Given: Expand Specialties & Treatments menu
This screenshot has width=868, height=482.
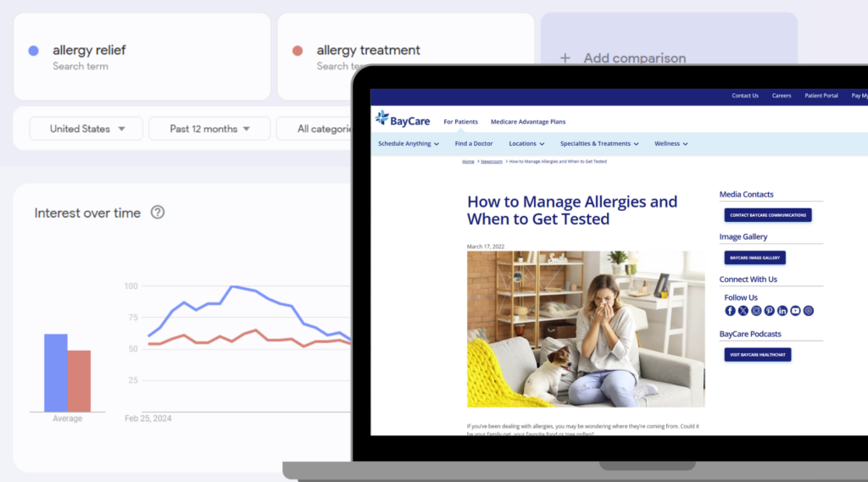Looking at the screenshot, I should pos(599,144).
